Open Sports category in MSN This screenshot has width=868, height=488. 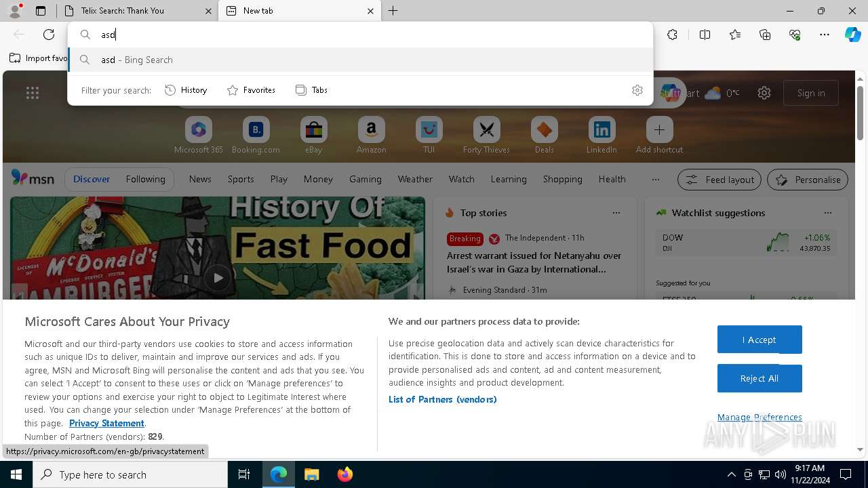click(x=241, y=179)
